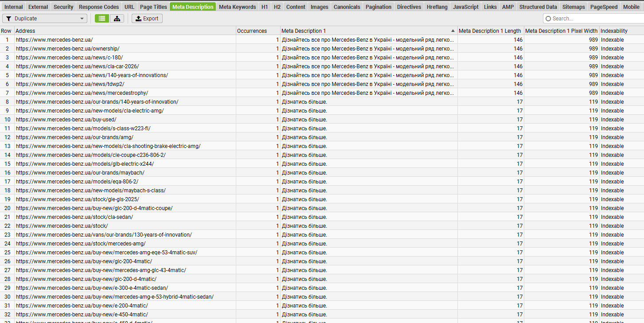Select the Meta Description tab
The image size is (644, 323).
[193, 7]
